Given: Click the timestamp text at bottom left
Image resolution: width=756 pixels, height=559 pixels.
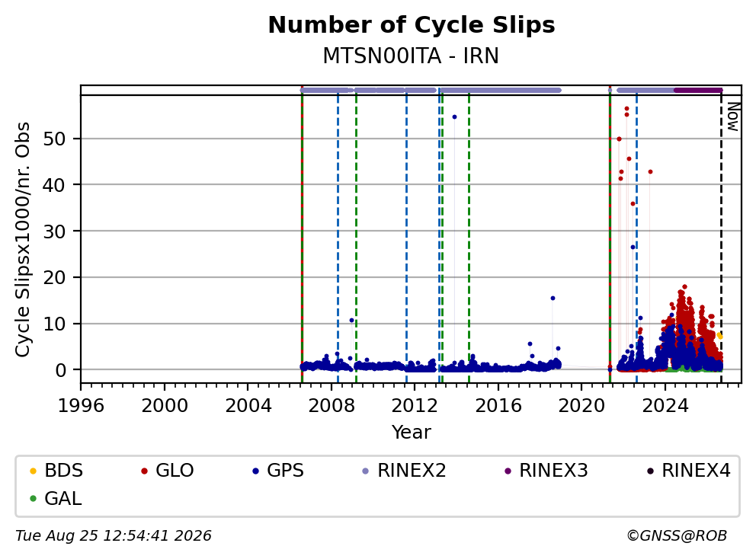Looking at the screenshot, I should click(114, 536).
